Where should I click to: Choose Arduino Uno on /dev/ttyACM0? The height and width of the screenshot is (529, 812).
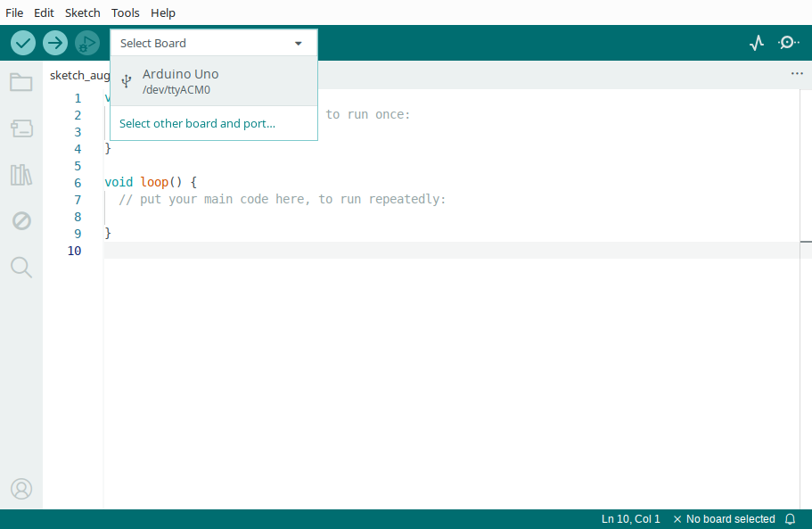coord(213,81)
